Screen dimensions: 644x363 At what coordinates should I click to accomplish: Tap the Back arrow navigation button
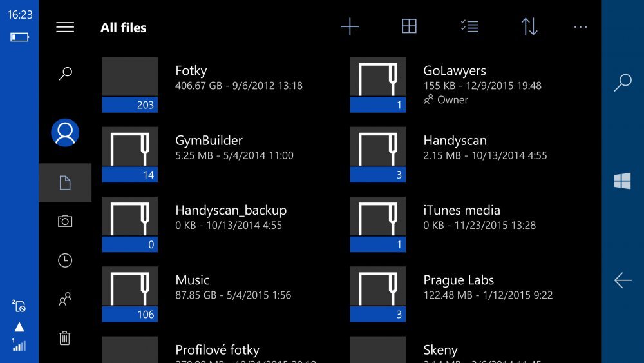(623, 280)
